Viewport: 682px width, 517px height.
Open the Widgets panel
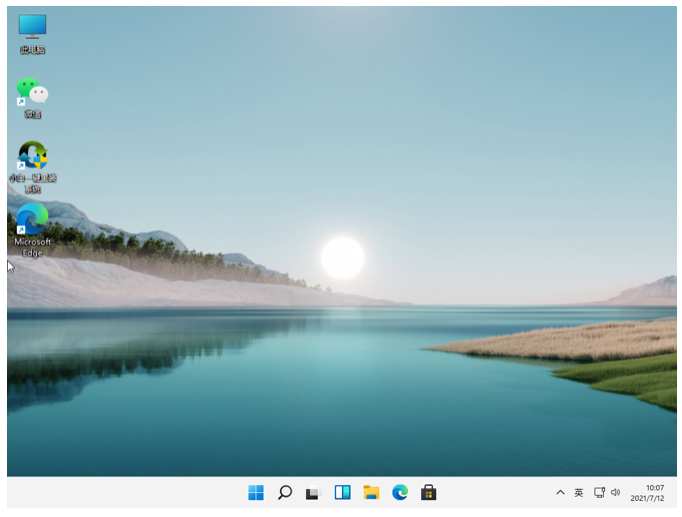[342, 493]
